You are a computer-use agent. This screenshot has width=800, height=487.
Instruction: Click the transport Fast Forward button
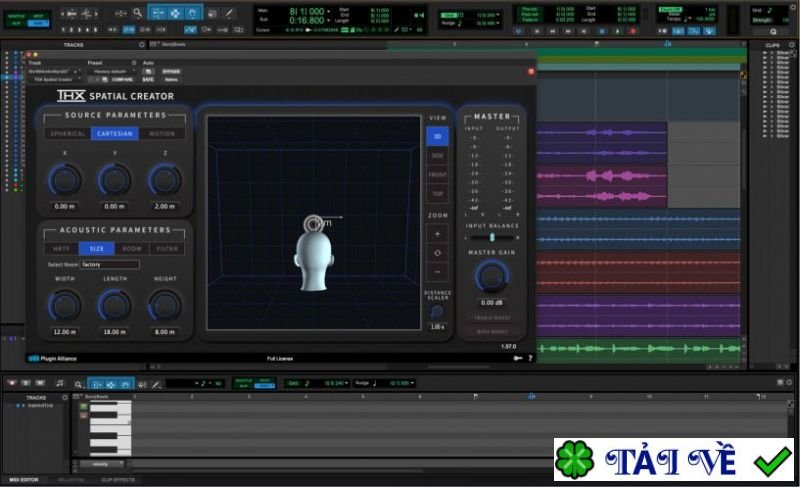point(567,31)
